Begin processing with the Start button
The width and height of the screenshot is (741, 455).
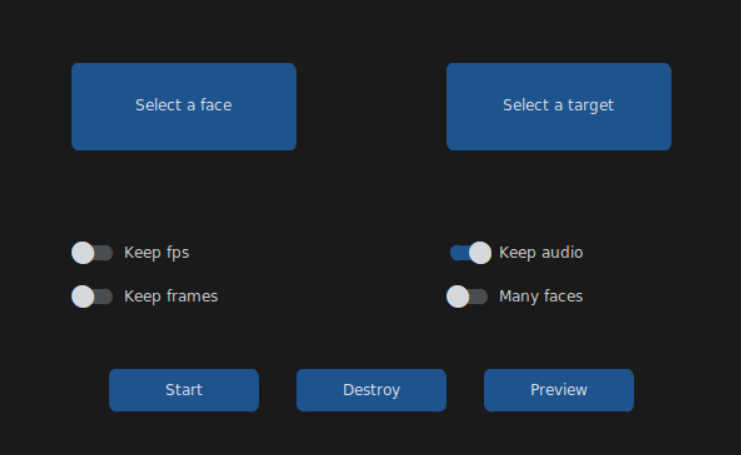click(x=183, y=390)
